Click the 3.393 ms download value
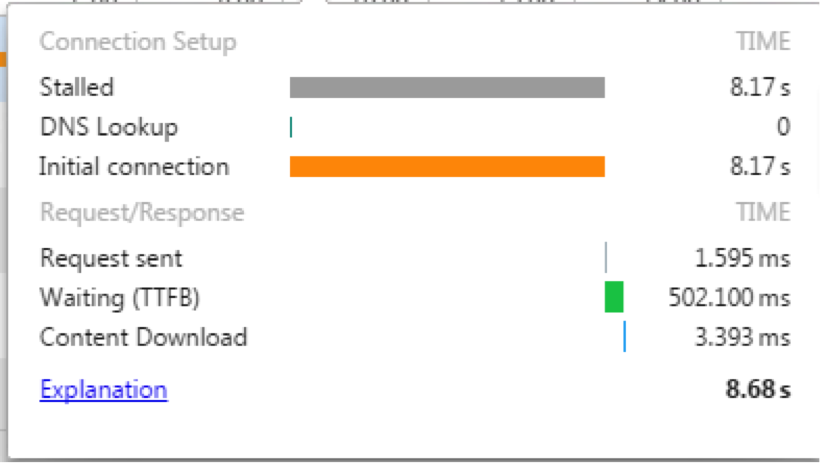The height and width of the screenshot is (463, 820). [743, 337]
